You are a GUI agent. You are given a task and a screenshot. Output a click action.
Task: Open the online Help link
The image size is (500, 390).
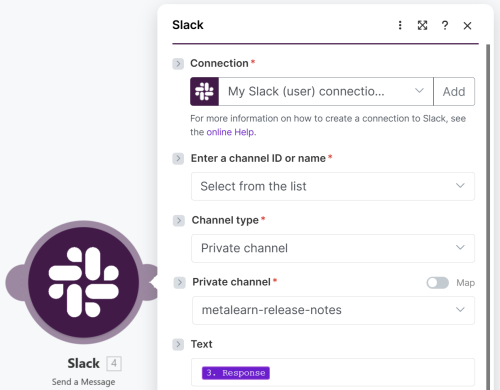pos(230,132)
